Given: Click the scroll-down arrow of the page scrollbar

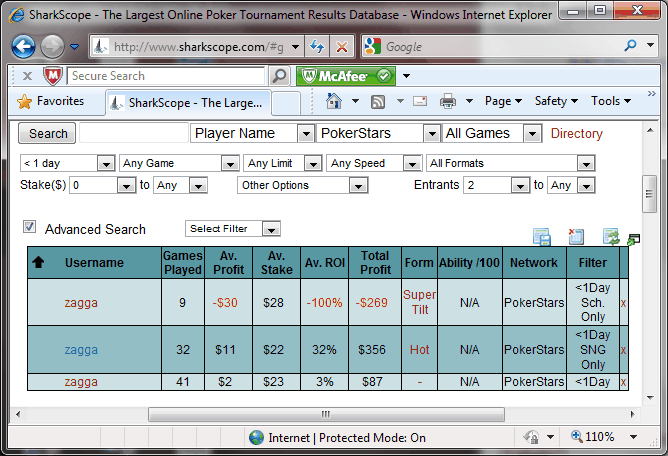Looking at the screenshot, I should tap(650, 398).
